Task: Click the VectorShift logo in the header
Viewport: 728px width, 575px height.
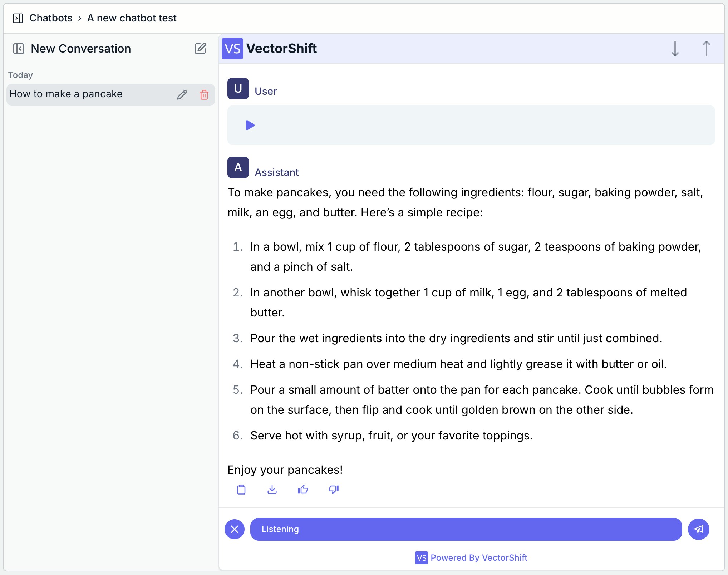Action: 232,49
